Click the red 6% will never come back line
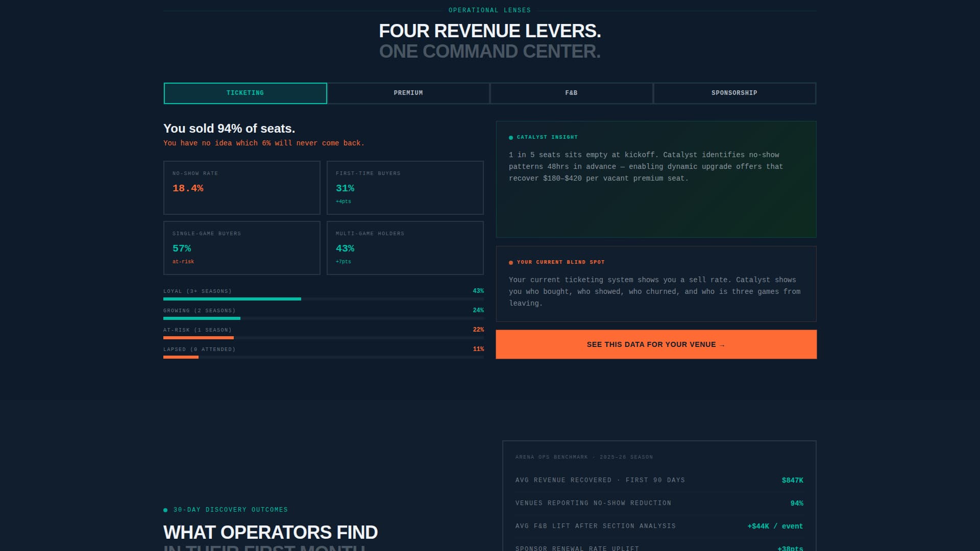Image resolution: width=980 pixels, height=551 pixels. pyautogui.click(x=264, y=143)
